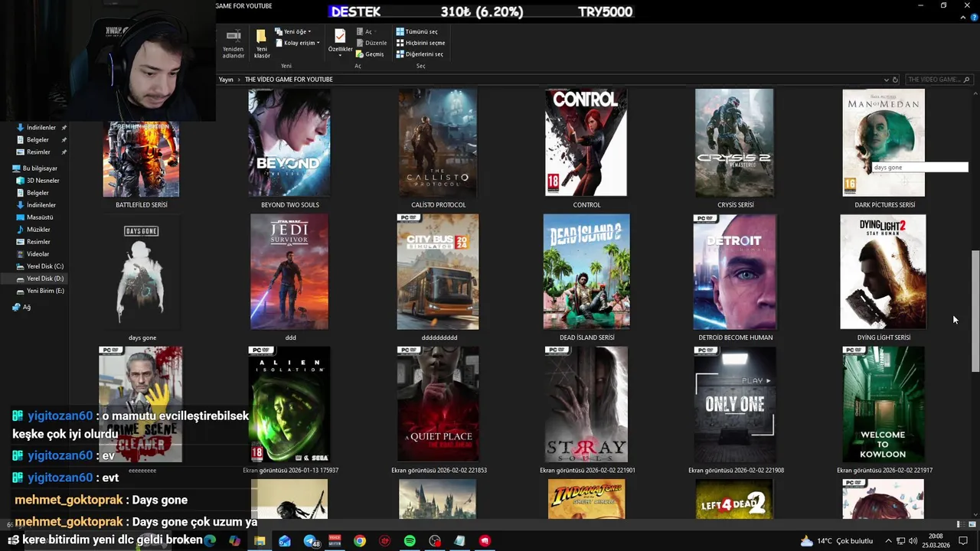
Task: Refresh the folder via address bar icon
Action: point(895,80)
